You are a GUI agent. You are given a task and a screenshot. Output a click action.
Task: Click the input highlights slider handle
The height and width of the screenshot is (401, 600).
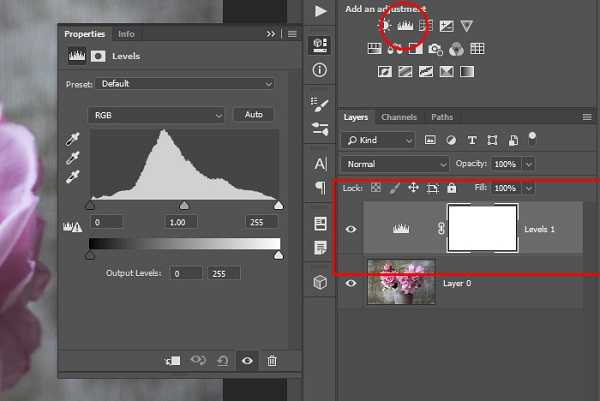point(279,205)
